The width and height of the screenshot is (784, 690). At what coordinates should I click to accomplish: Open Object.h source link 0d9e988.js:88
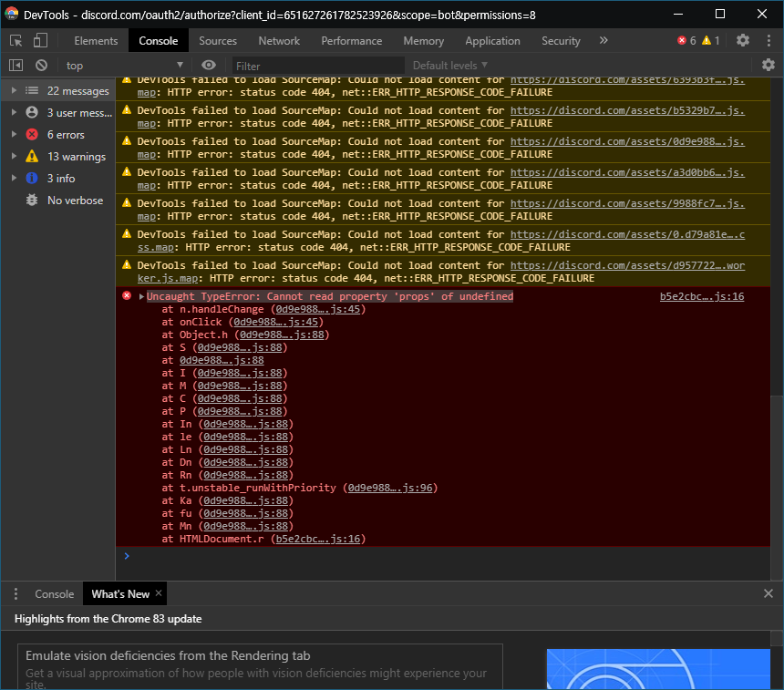click(x=282, y=335)
